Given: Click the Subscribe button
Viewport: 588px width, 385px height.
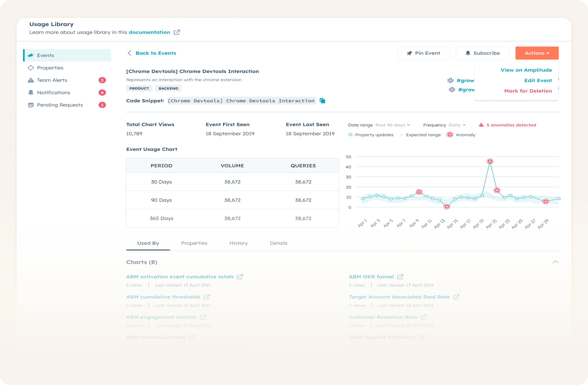Looking at the screenshot, I should point(482,53).
